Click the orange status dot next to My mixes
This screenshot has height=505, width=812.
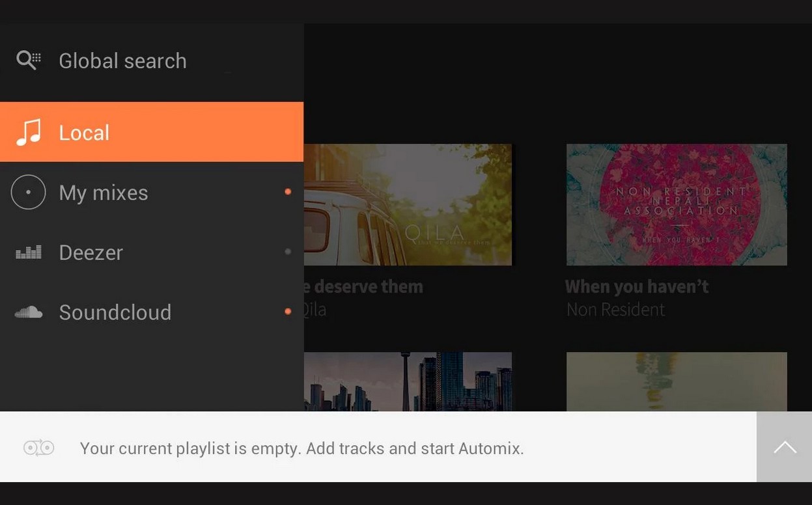click(x=288, y=192)
